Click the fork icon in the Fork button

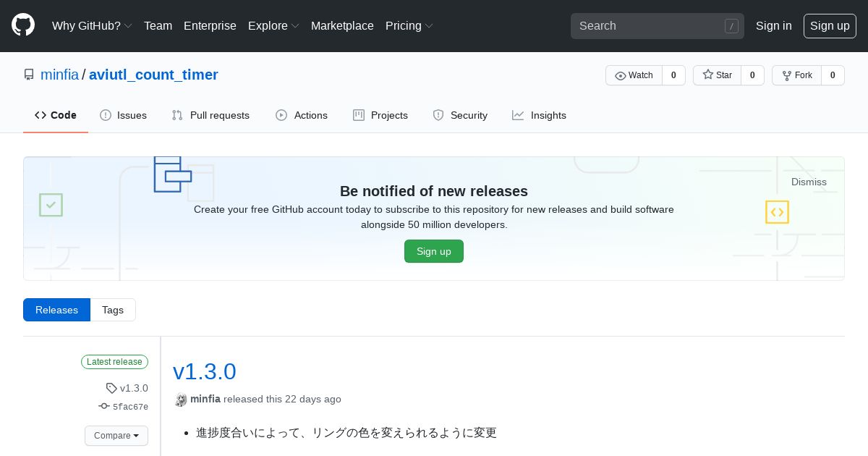tap(787, 75)
